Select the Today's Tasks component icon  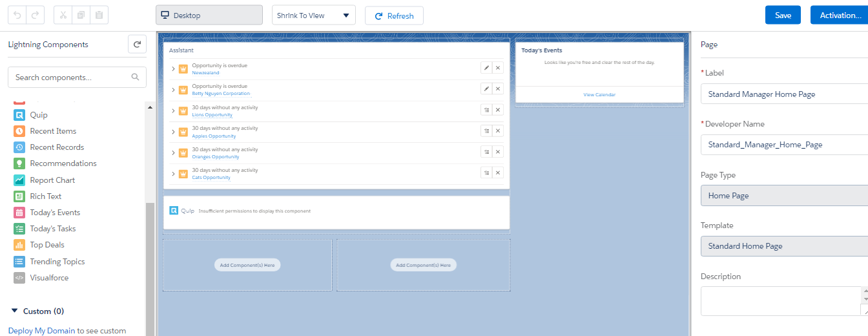19,229
